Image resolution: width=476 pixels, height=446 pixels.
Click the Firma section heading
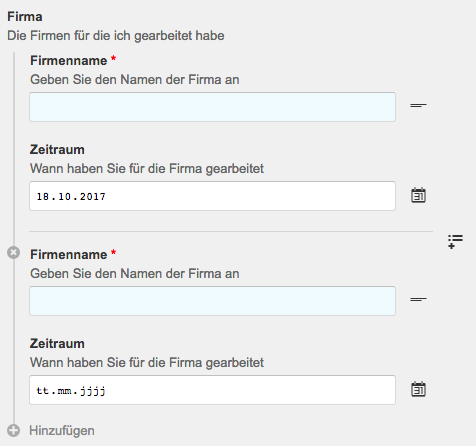[25, 17]
